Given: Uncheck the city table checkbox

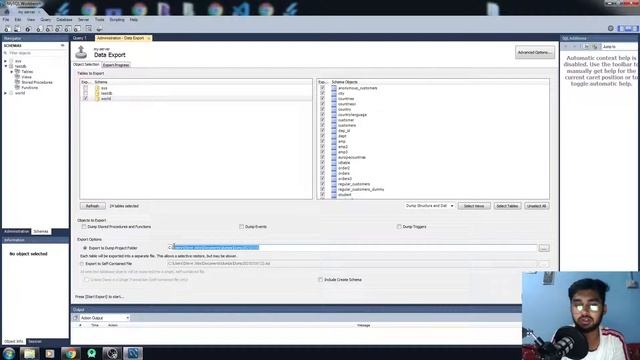Looking at the screenshot, I should coord(322,93).
